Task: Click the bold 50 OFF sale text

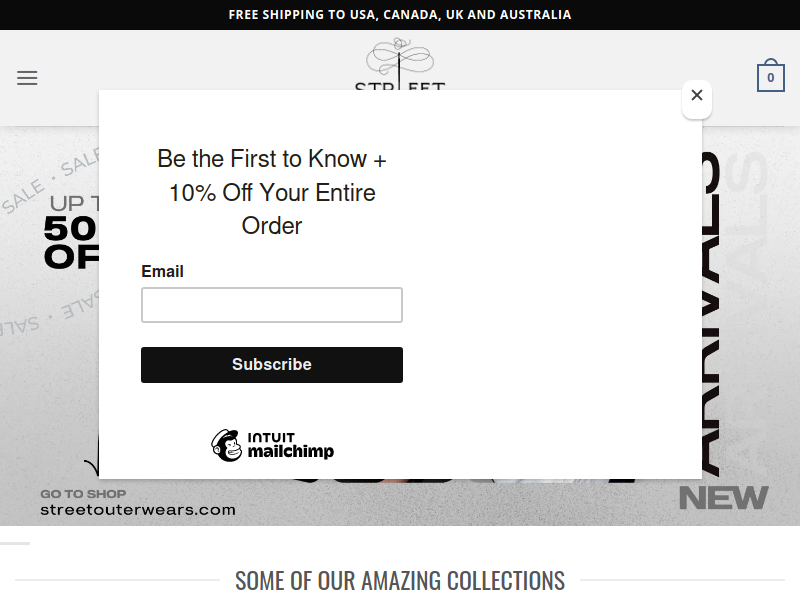Action: click(x=71, y=242)
